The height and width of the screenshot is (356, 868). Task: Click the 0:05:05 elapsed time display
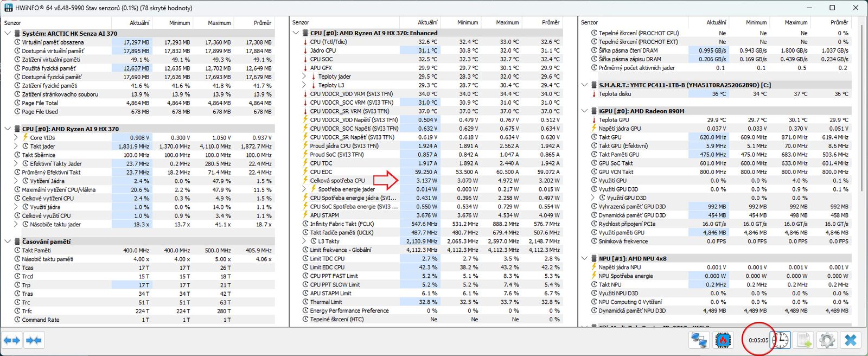point(758,340)
